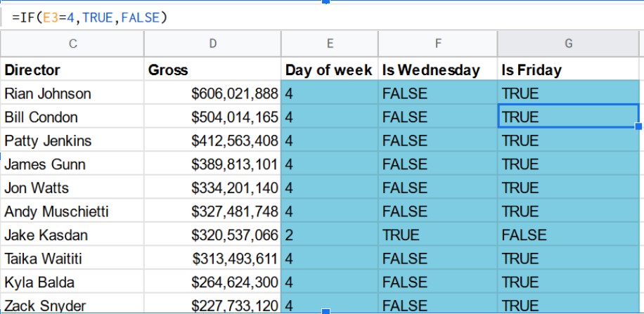
Task: Click the FALSE cell in Is Friday column
Action: [568, 235]
